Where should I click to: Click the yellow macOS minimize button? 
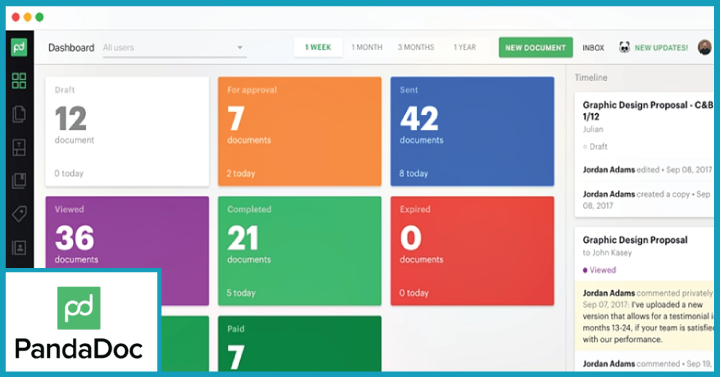coord(28,17)
